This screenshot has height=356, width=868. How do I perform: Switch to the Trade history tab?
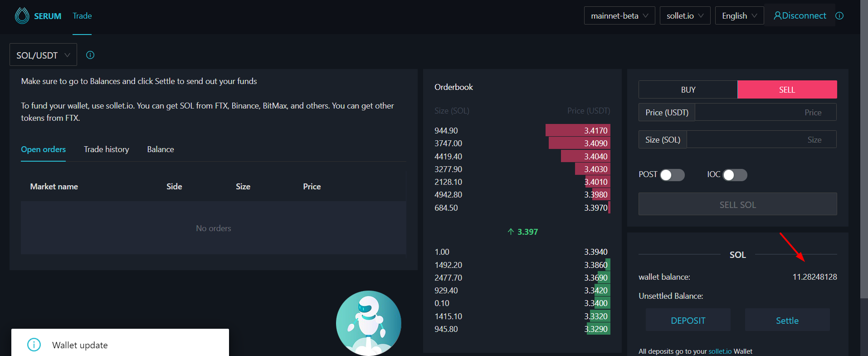coord(107,149)
